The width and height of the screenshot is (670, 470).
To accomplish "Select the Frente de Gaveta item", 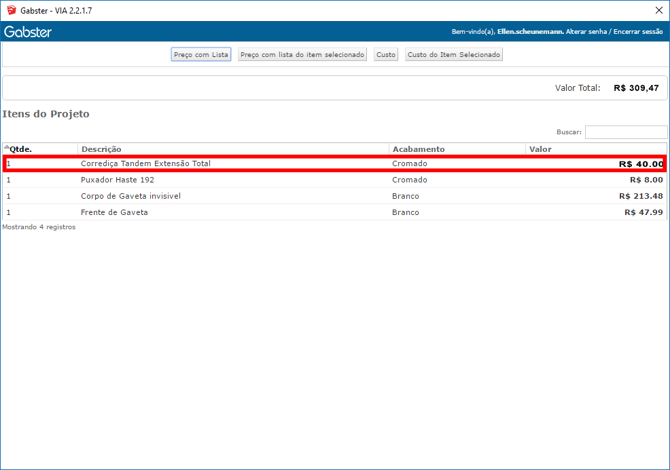I will 114,212.
